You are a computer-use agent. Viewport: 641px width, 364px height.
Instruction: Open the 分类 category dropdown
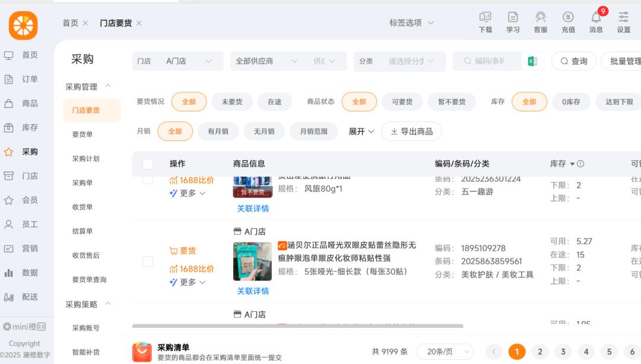[x=399, y=61]
